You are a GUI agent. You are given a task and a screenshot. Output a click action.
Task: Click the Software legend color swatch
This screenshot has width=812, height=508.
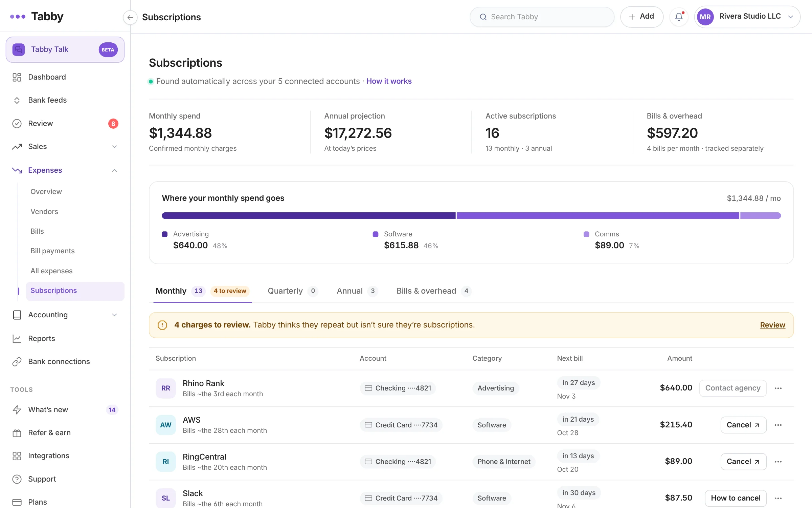[375, 234]
